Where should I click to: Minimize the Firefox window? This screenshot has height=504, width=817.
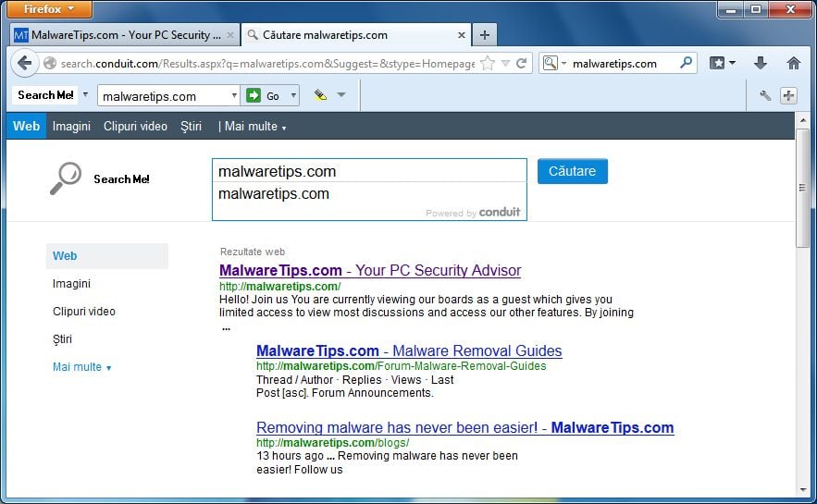731,9
